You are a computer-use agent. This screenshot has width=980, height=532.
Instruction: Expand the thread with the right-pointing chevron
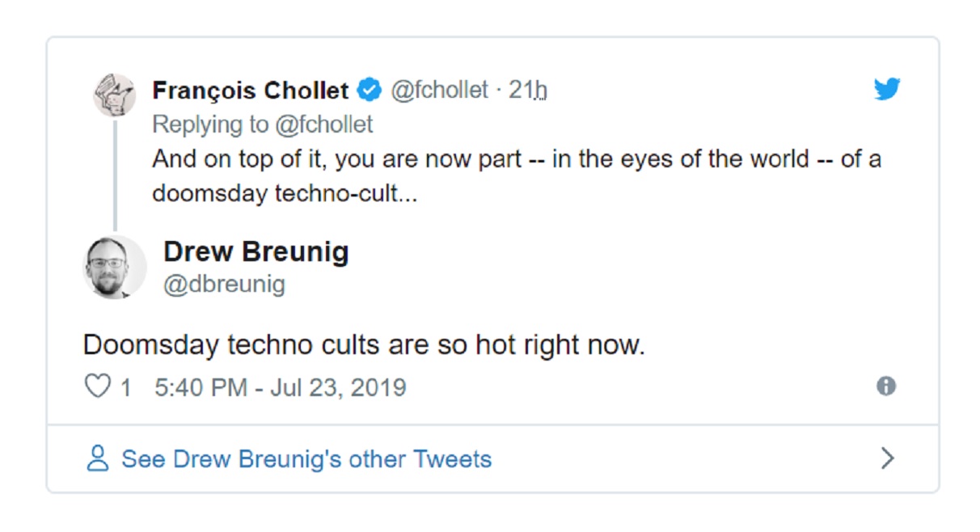pyautogui.click(x=886, y=458)
